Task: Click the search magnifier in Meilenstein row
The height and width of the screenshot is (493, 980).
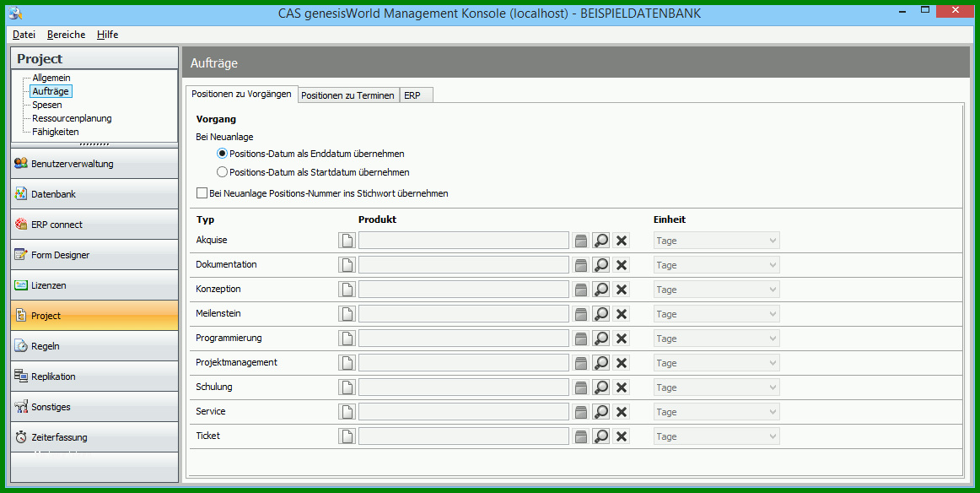Action: click(600, 313)
